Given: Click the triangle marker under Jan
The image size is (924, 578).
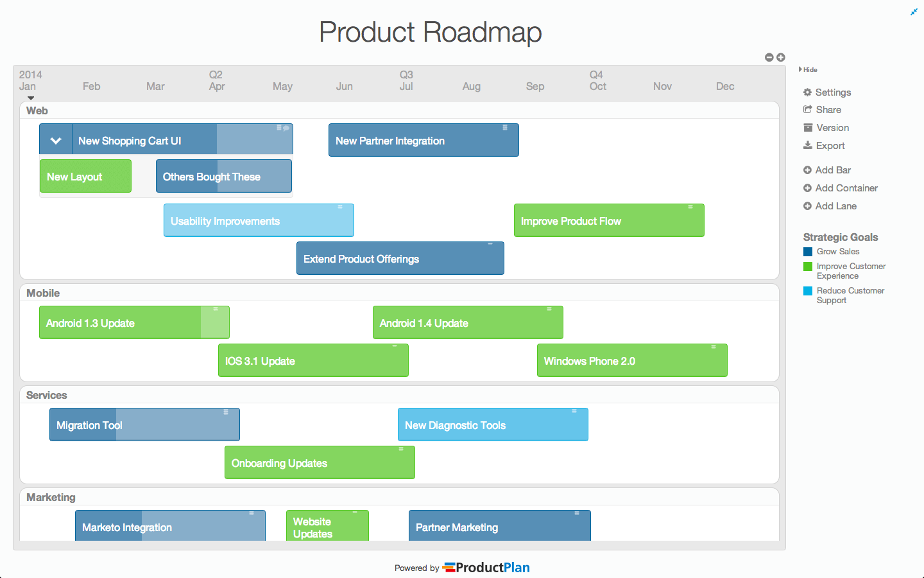Looking at the screenshot, I should 30,98.
